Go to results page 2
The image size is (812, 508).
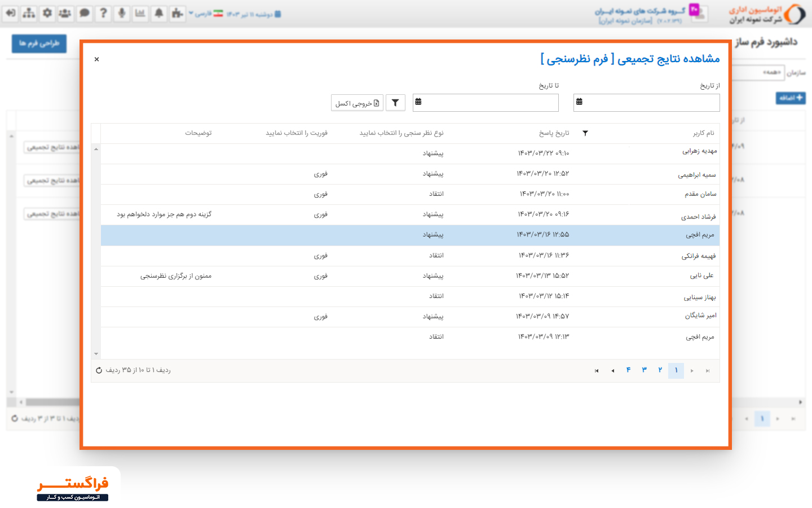660,370
